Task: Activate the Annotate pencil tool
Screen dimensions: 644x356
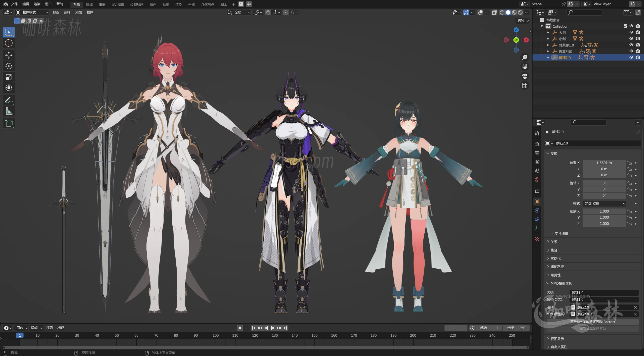Action: (9, 100)
